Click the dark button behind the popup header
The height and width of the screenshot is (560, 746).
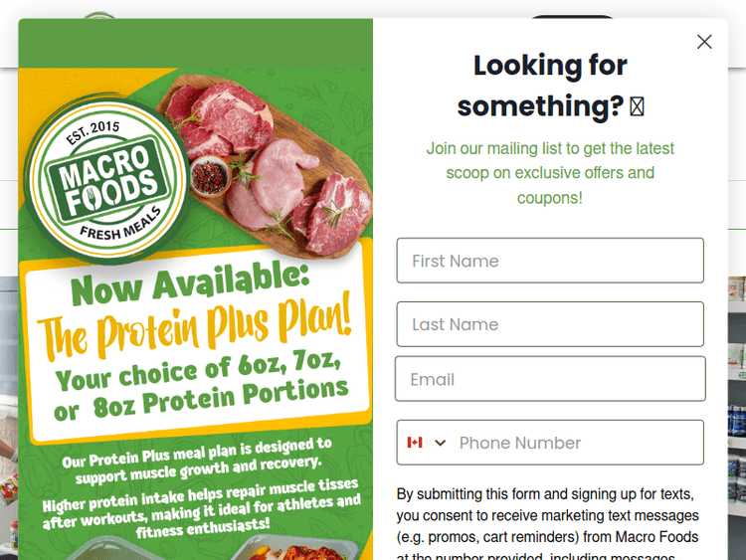point(572,16)
